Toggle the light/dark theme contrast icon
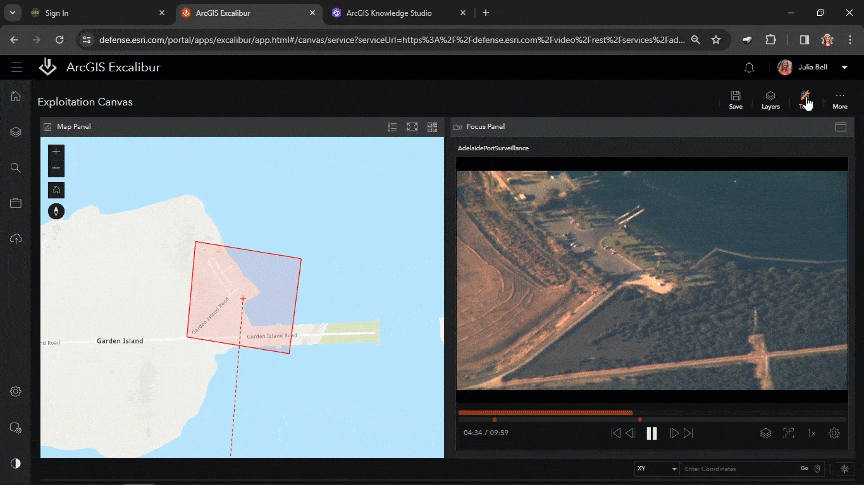This screenshot has height=485, width=864. pos(15,464)
